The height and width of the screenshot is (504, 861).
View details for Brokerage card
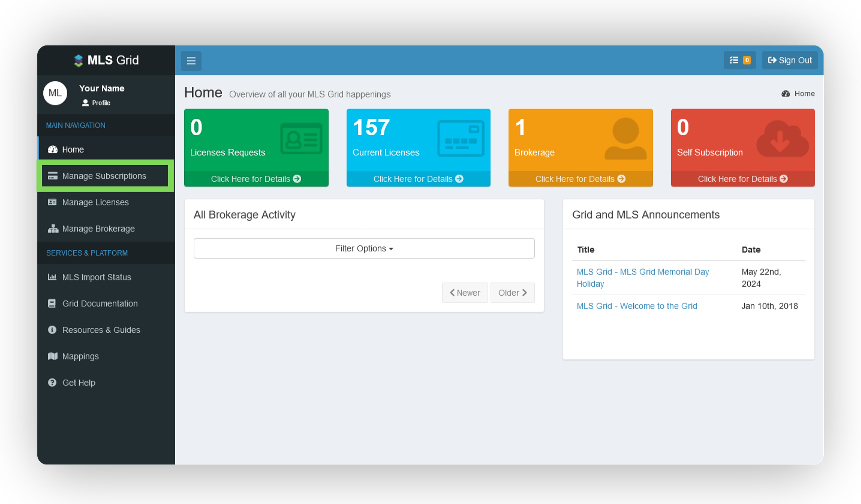tap(580, 179)
